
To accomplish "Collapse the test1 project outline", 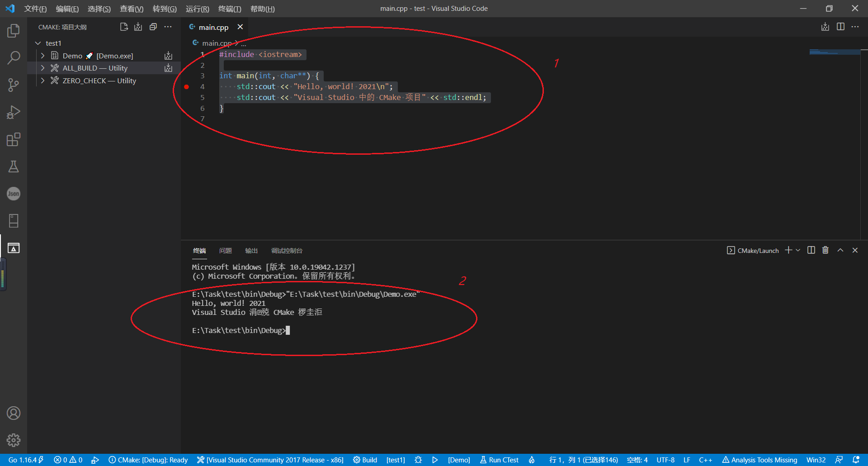I will tap(38, 43).
